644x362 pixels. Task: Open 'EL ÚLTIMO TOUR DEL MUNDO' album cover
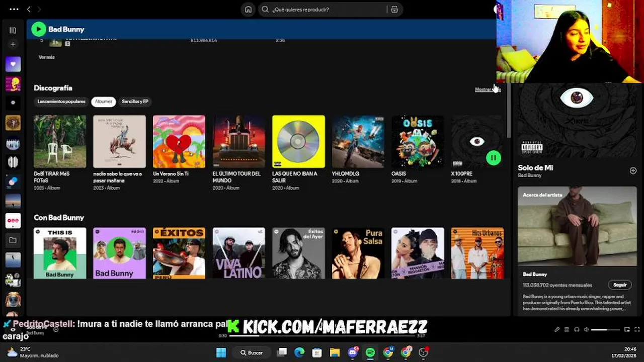pos(239,141)
